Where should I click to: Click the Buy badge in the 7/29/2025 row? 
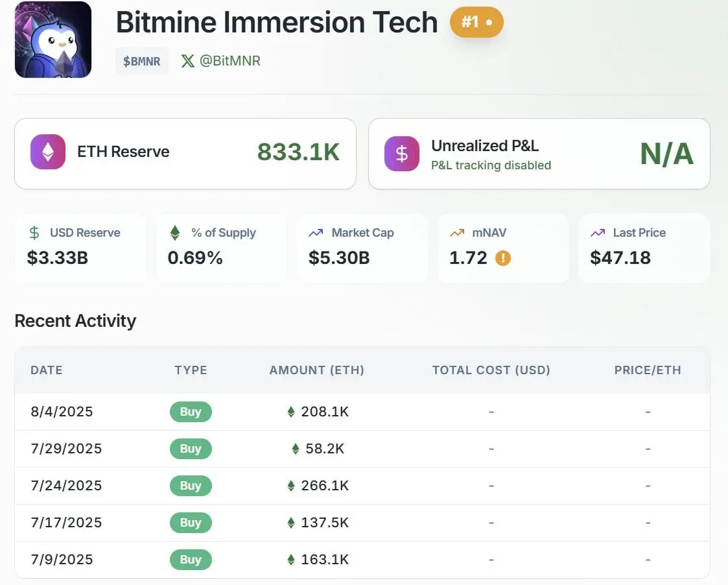(191, 448)
